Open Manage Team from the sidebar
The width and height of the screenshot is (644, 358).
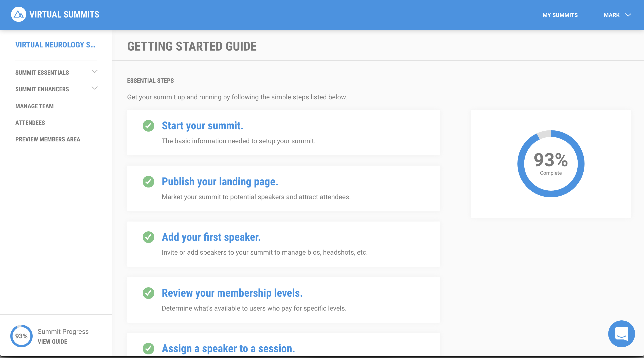click(x=34, y=106)
